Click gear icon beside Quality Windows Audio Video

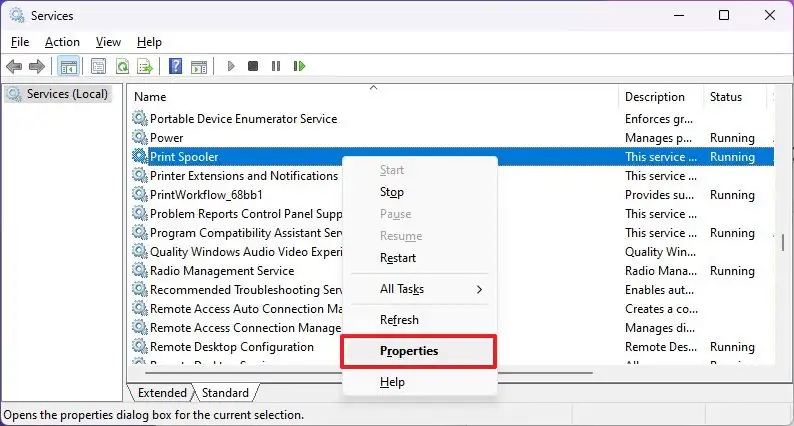point(140,251)
